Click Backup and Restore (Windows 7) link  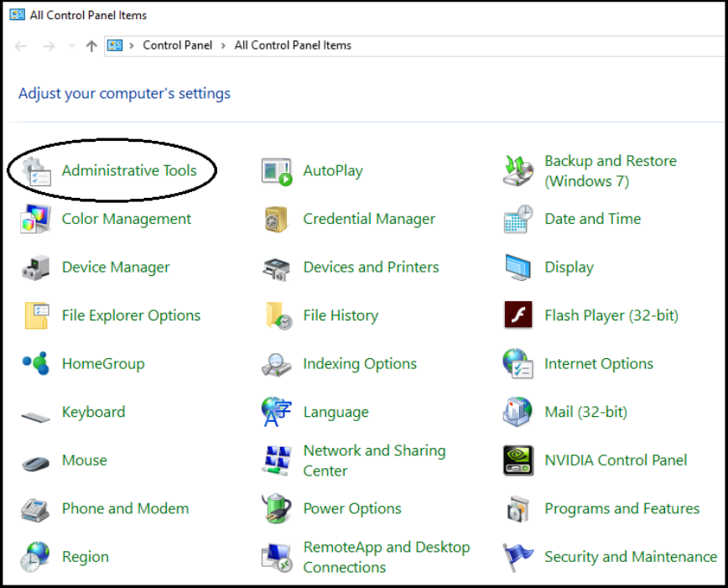(611, 171)
